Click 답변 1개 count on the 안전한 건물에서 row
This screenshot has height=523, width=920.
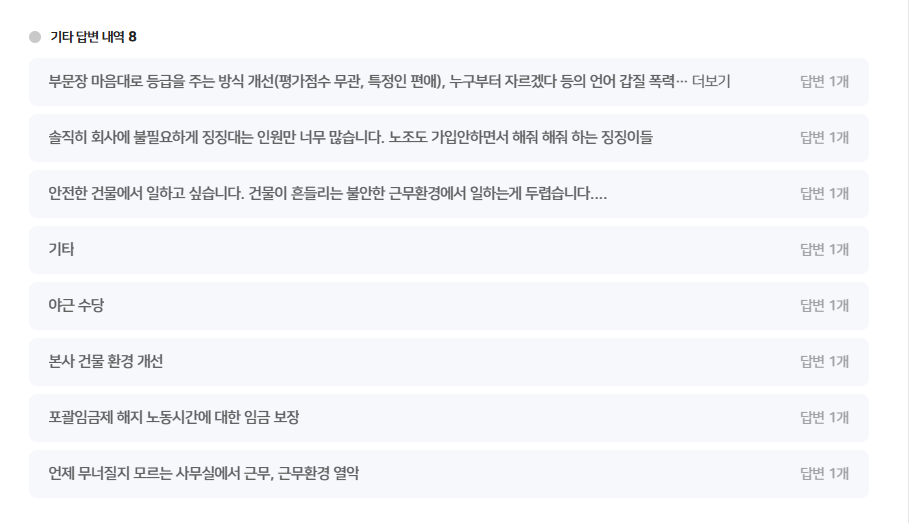[x=824, y=193]
